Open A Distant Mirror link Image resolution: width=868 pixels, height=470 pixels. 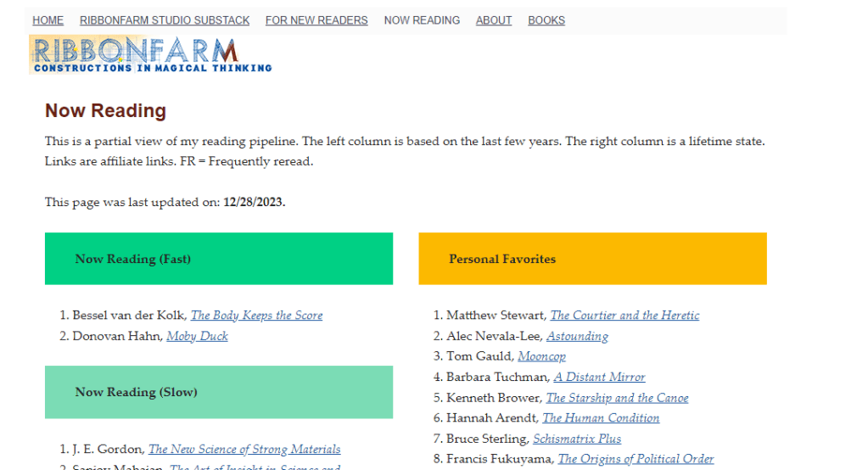click(x=599, y=377)
